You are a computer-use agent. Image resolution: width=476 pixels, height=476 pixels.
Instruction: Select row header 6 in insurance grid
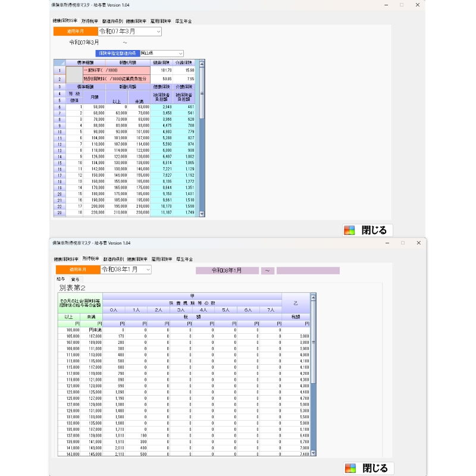pyautogui.click(x=59, y=107)
